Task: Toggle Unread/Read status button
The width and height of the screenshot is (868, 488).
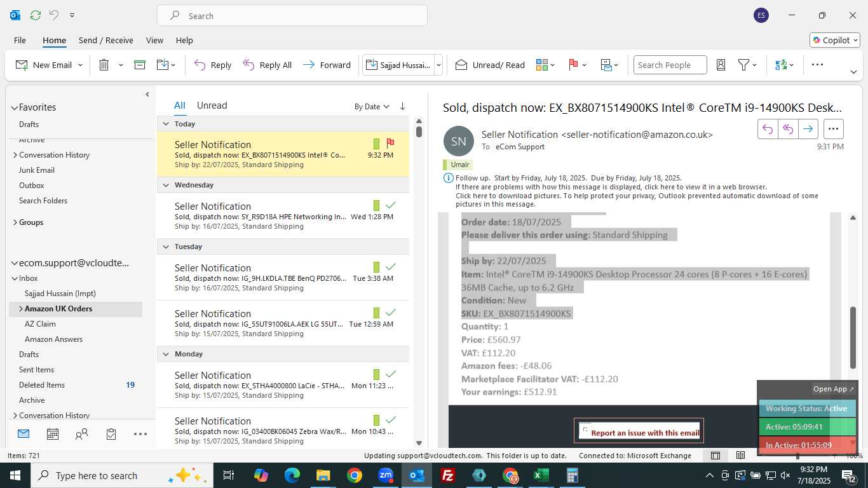Action: click(x=490, y=65)
